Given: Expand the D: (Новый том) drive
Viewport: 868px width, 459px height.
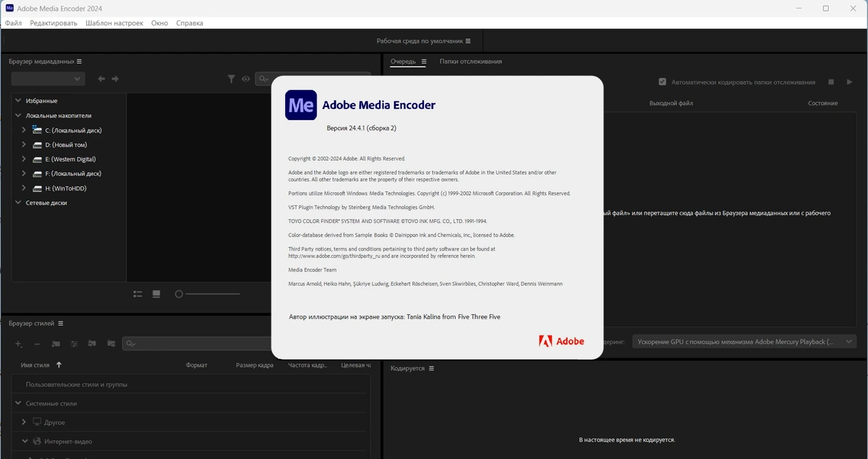Looking at the screenshot, I should [24, 145].
